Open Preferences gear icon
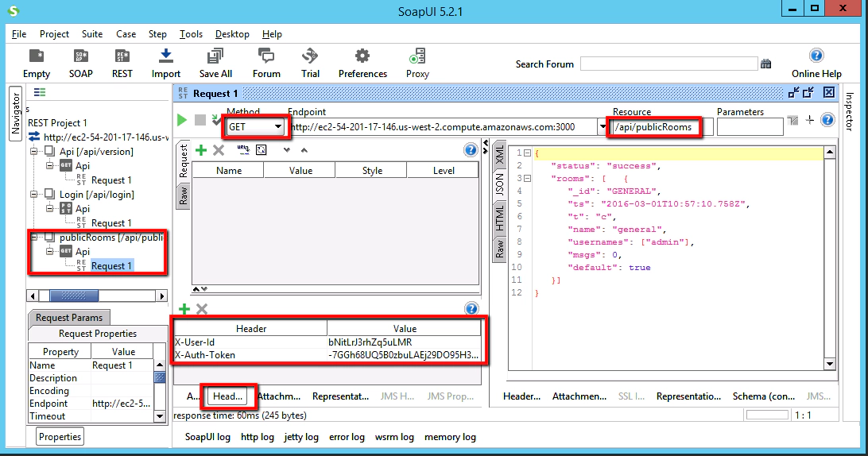 (362, 64)
